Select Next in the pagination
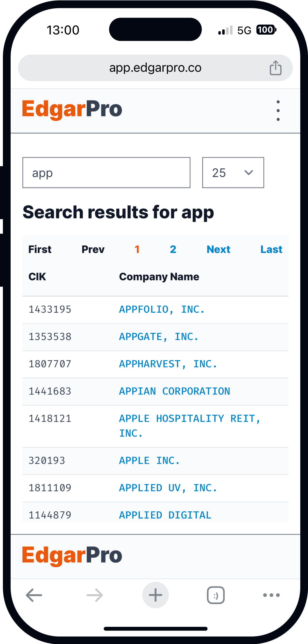This screenshot has width=308, height=644. click(x=218, y=249)
